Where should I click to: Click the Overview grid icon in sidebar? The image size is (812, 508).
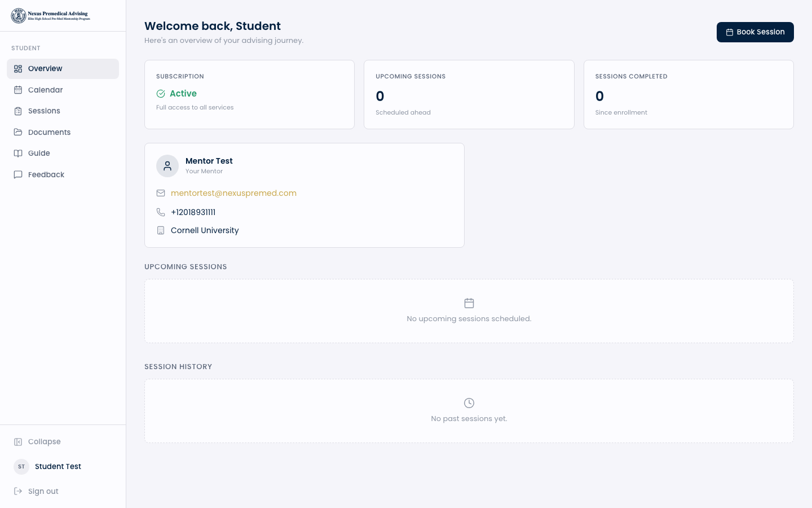click(x=18, y=69)
